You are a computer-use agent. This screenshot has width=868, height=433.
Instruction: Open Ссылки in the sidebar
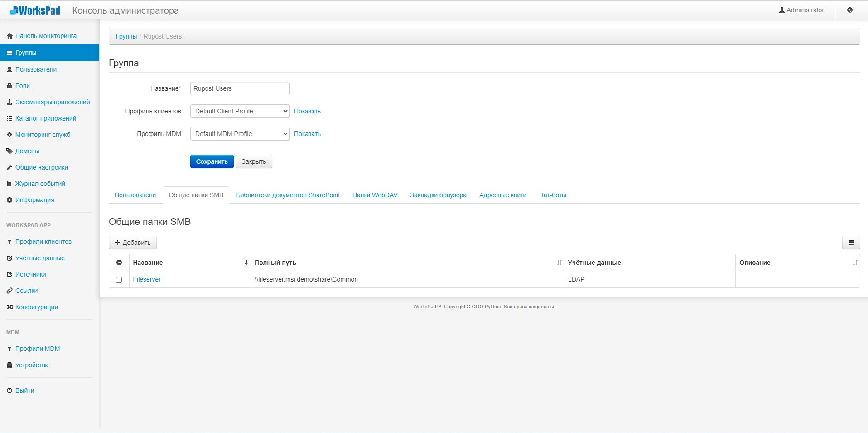click(27, 291)
